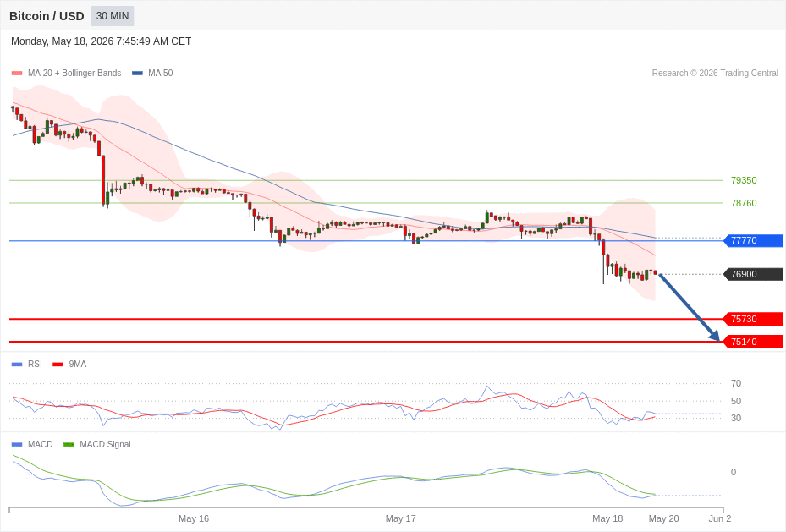
Task: Click the blue 77770 pivot price tag
Action: (x=753, y=240)
